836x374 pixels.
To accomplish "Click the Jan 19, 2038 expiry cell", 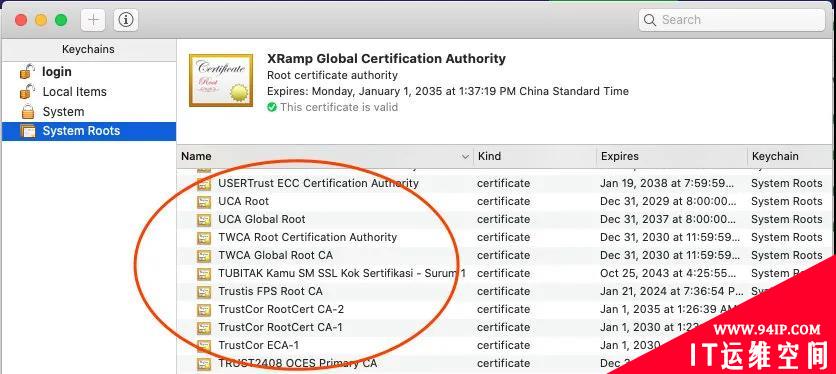I will [x=668, y=184].
